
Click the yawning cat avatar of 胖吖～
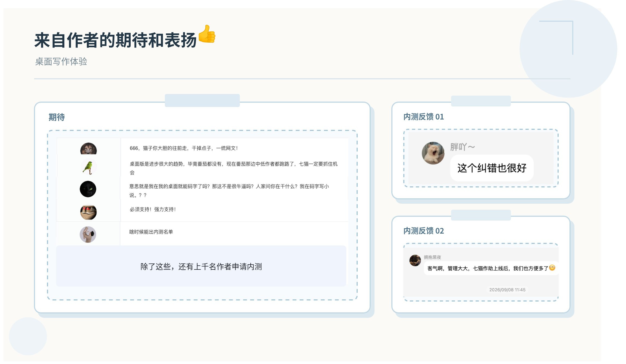pyautogui.click(x=433, y=153)
